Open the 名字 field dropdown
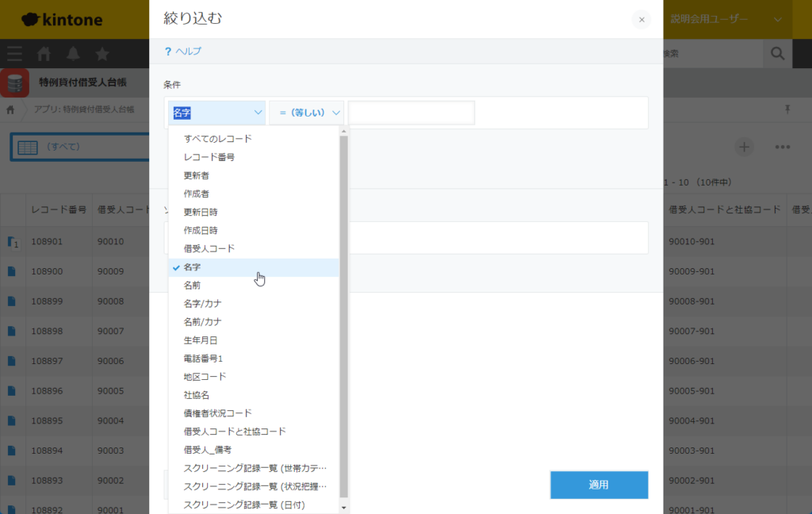The image size is (812, 514). pos(216,113)
